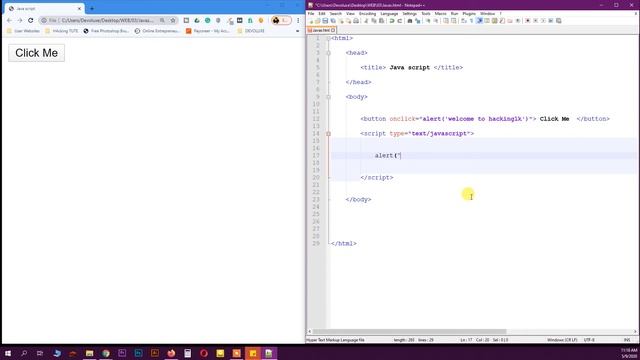This screenshot has width=640, height=360.
Task: Click the Start Recording macro icon
Action: [x=527, y=21]
